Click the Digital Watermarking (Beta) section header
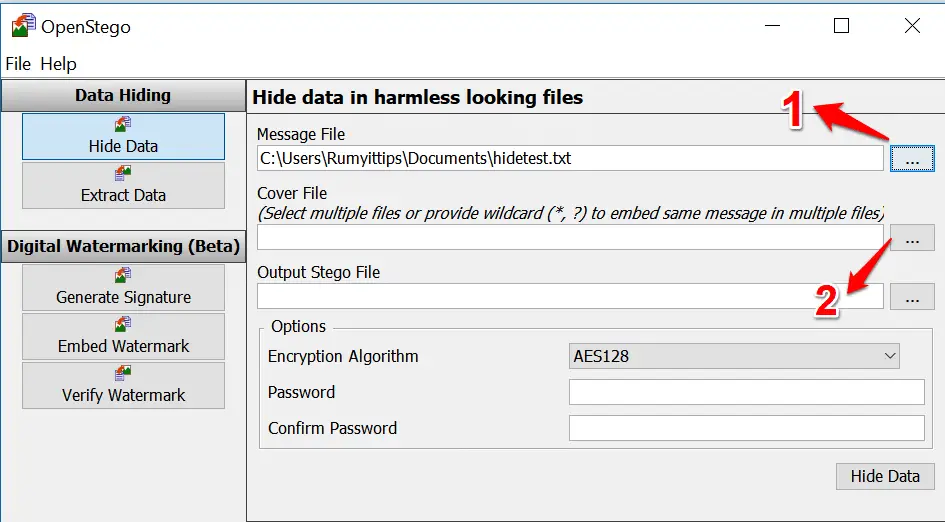This screenshot has width=945, height=522. coord(124,247)
